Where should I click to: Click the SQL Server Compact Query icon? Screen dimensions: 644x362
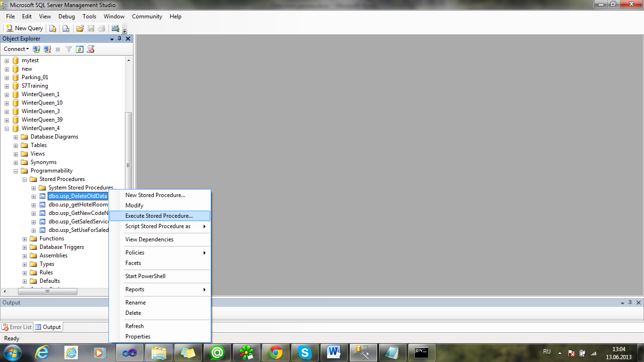coord(66,28)
